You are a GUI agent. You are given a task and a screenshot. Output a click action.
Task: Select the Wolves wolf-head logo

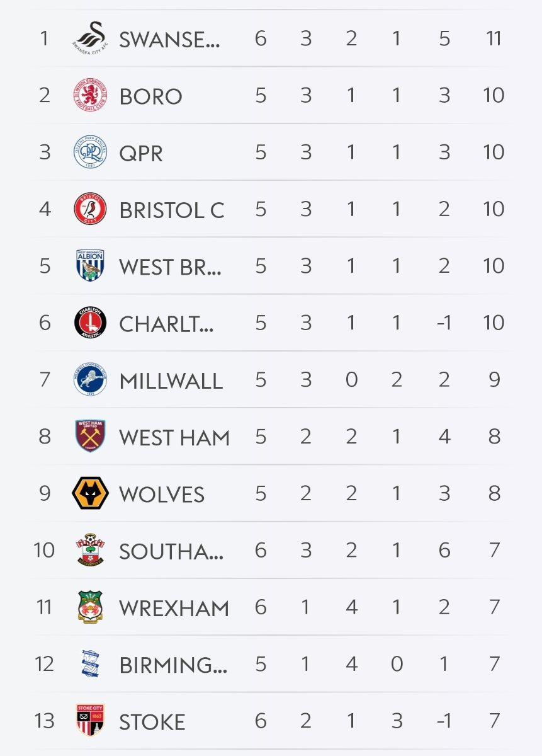click(x=90, y=493)
